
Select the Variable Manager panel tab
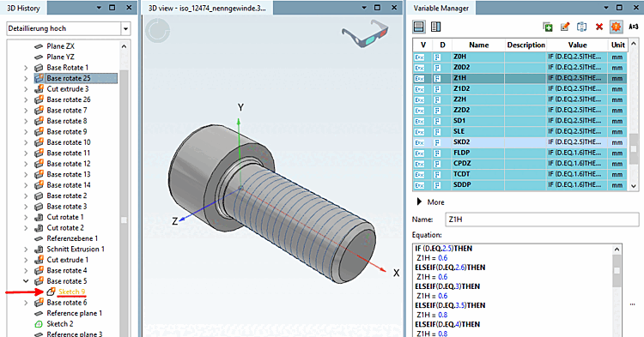(441, 8)
